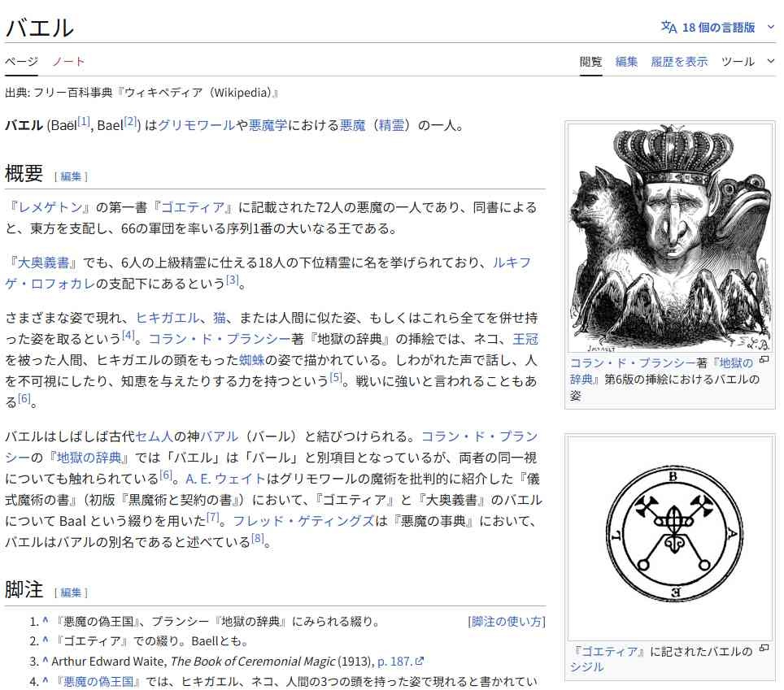Click the 編集 link beside 概要 heading
The width and height of the screenshot is (784, 690).
click(x=71, y=176)
